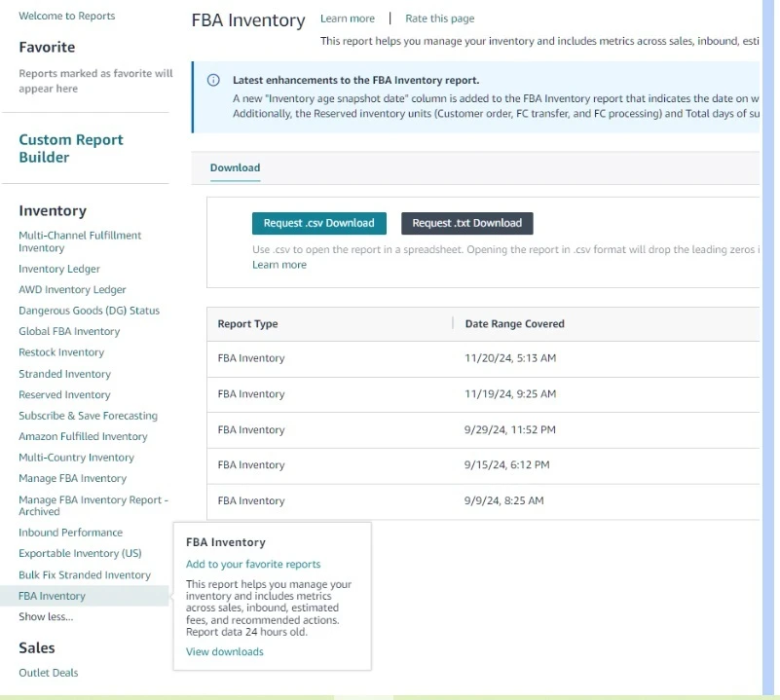Select the row dated 11/20/24, 5:13 AM

(x=483, y=358)
